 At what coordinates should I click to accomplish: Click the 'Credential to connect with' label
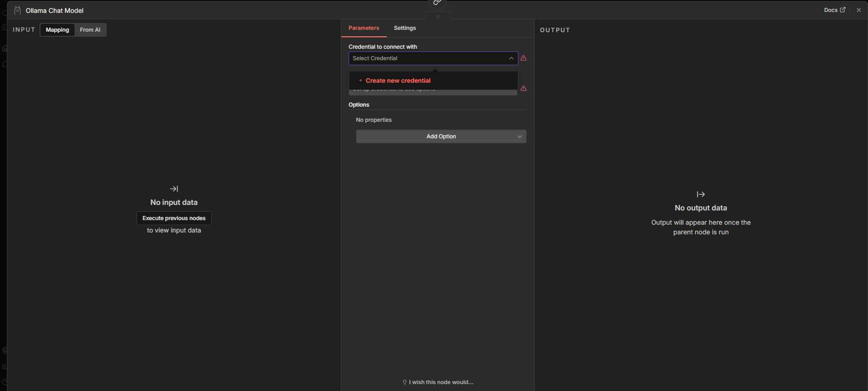tap(383, 47)
